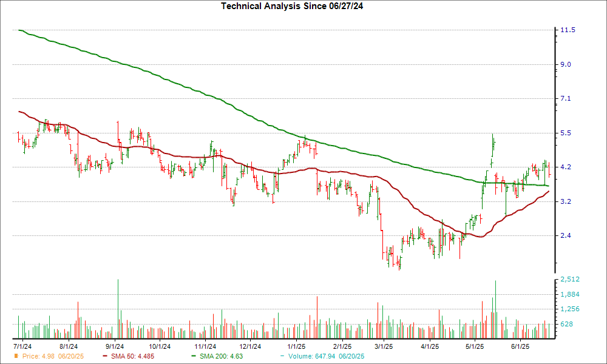Click the 1/1/25 date label

tap(296, 346)
